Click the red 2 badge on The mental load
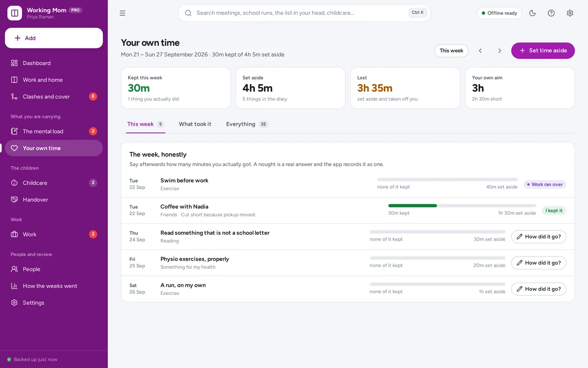Screen dimensions: 588x368 click(93, 131)
